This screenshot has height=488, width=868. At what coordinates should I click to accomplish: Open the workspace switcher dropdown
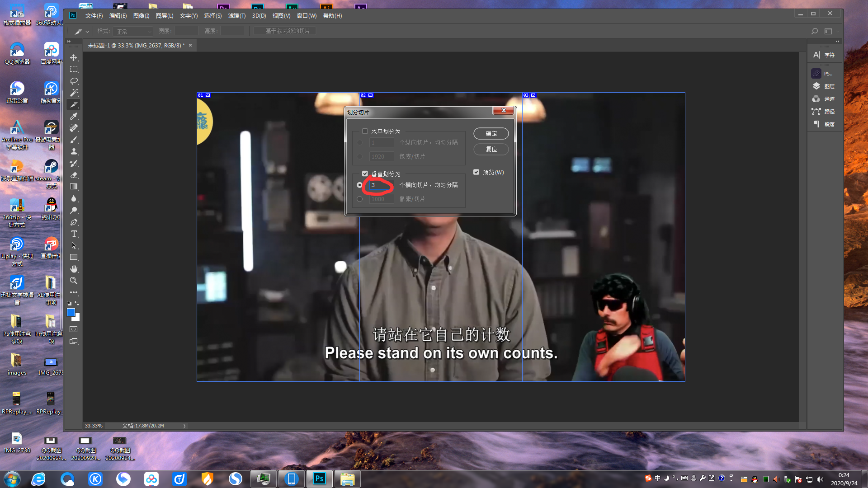click(x=830, y=31)
